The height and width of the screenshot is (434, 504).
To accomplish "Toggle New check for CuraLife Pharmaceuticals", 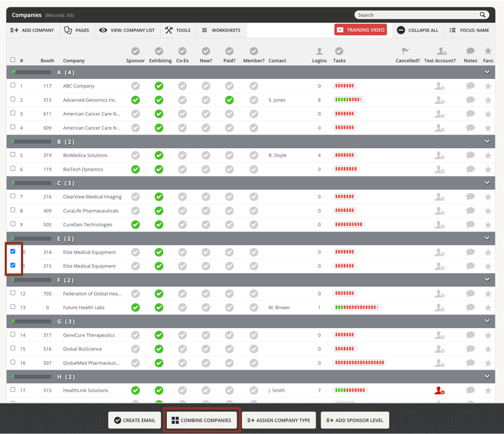I will (206, 210).
